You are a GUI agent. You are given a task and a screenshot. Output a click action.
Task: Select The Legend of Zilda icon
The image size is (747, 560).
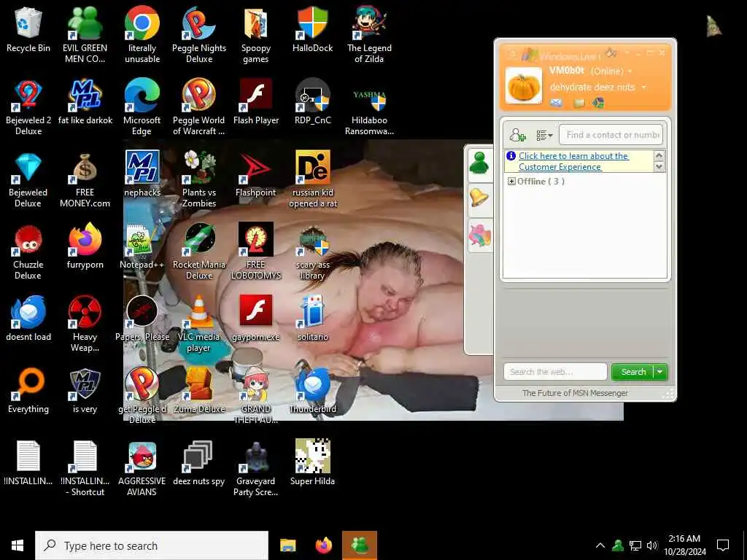point(369,34)
